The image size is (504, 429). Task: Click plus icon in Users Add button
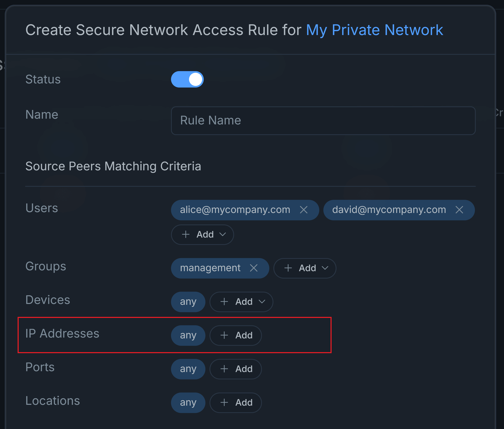[x=186, y=234]
